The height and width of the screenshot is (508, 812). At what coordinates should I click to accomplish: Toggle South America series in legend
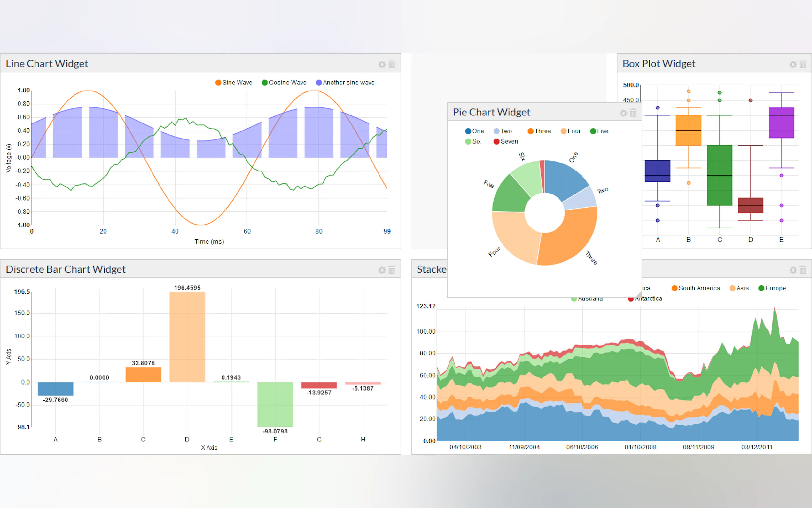coord(696,288)
